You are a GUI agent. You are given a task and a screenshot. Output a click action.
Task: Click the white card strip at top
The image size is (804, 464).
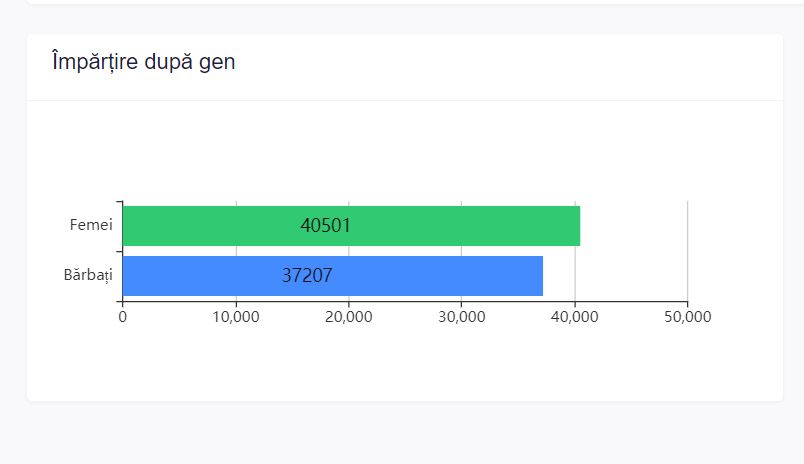click(400, 2)
